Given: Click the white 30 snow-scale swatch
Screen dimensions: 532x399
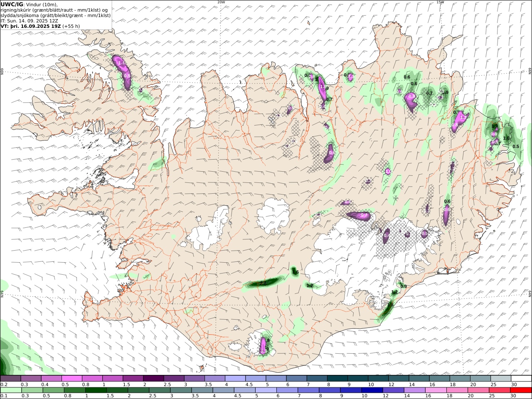Looking at the screenshot, I should tap(521, 379).
